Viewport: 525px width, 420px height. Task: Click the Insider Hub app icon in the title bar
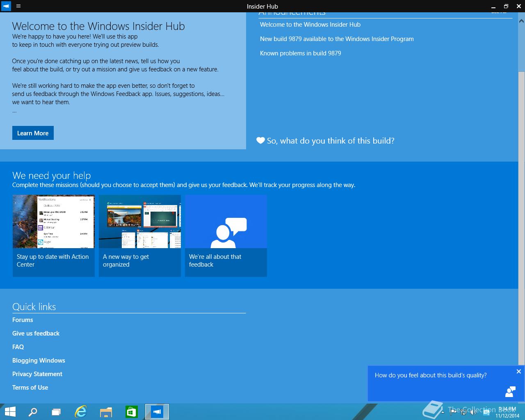point(6,6)
